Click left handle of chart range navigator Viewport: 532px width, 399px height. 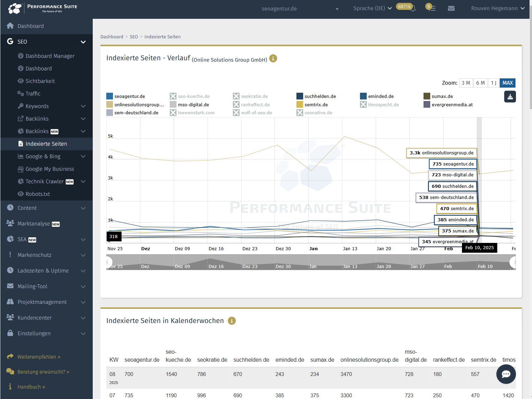click(109, 262)
